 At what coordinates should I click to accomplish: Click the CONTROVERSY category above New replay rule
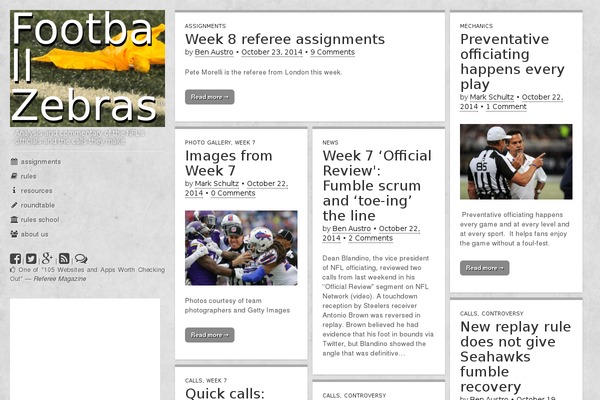click(x=502, y=313)
